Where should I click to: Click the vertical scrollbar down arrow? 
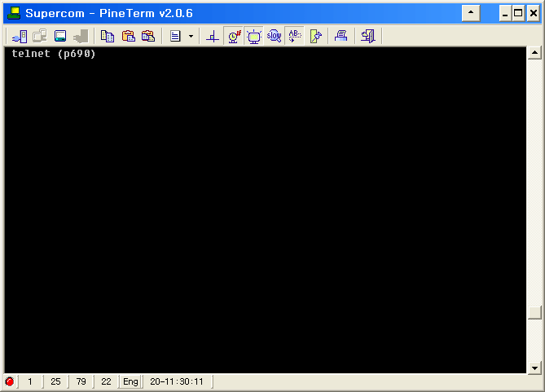(x=534, y=368)
